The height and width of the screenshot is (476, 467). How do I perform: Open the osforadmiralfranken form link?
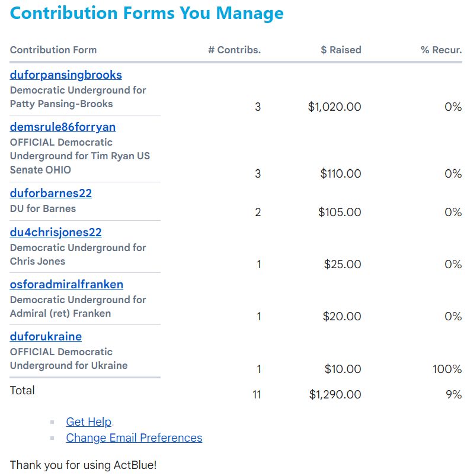pos(66,284)
